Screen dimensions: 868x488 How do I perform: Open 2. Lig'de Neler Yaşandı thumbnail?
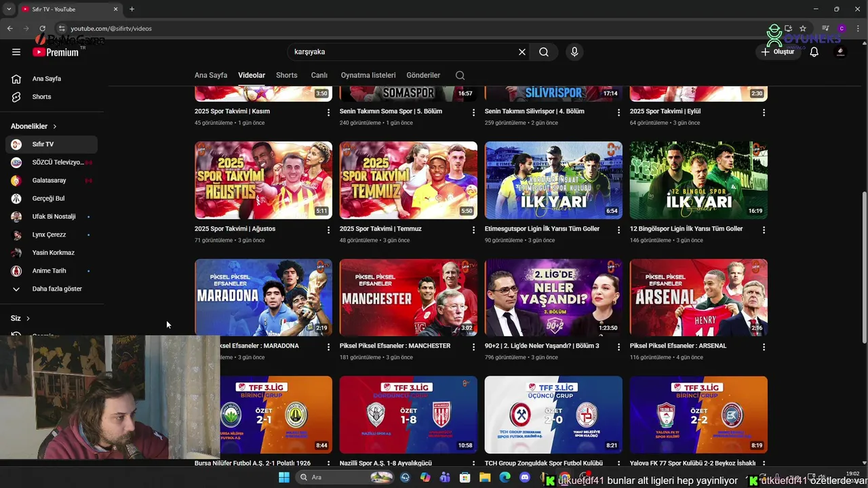tap(553, 298)
